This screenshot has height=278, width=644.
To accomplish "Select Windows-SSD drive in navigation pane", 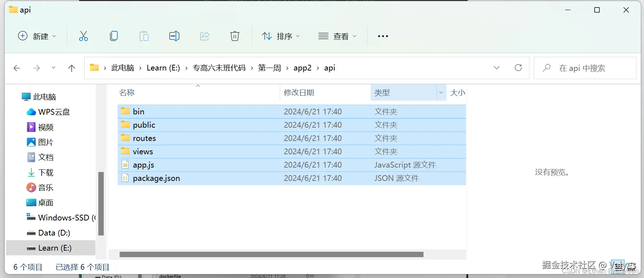I will [x=61, y=218].
